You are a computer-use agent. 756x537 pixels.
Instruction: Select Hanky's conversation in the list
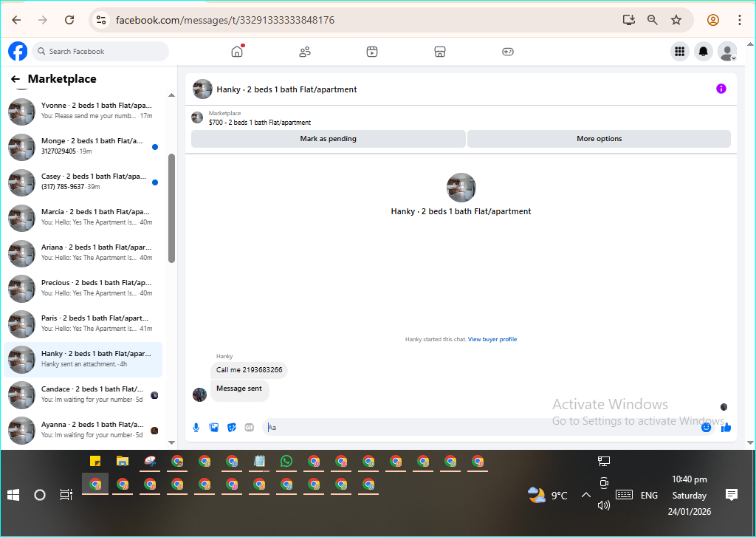(83, 360)
